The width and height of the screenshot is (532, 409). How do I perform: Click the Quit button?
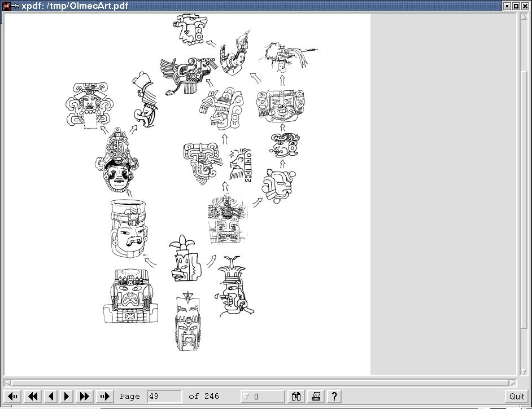click(x=517, y=396)
